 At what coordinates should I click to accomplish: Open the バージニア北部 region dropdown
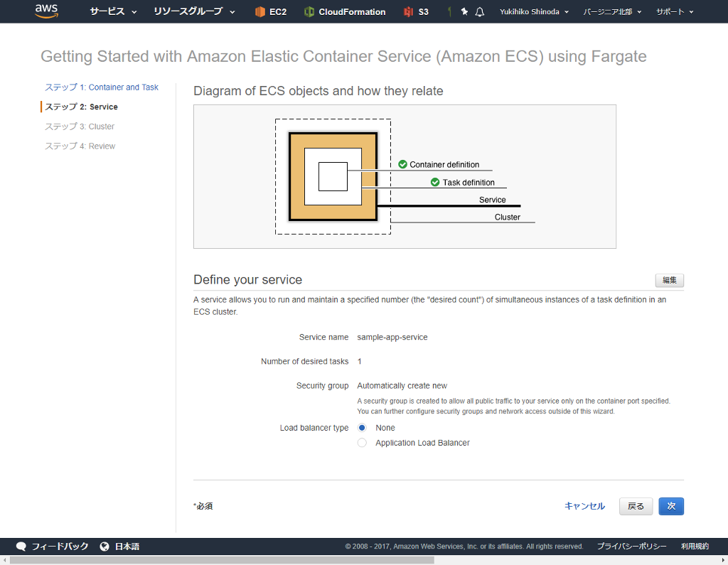pyautogui.click(x=612, y=11)
